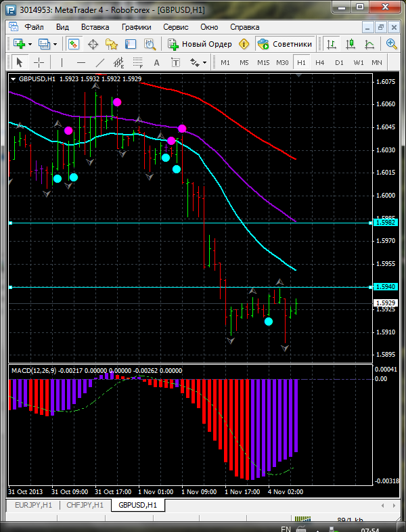Expand the GBPUSD,H1 chart header triangle
406x532 pixels.
pyautogui.click(x=14, y=79)
